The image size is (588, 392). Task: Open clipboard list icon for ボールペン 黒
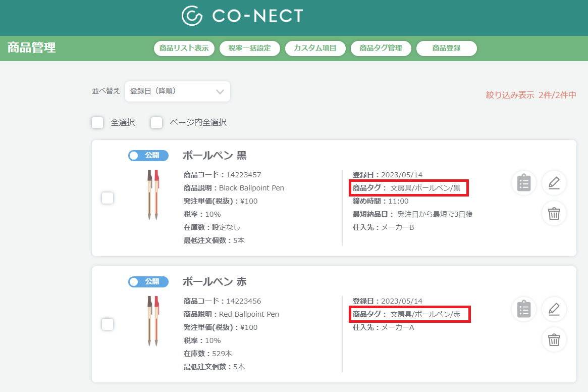tap(524, 183)
